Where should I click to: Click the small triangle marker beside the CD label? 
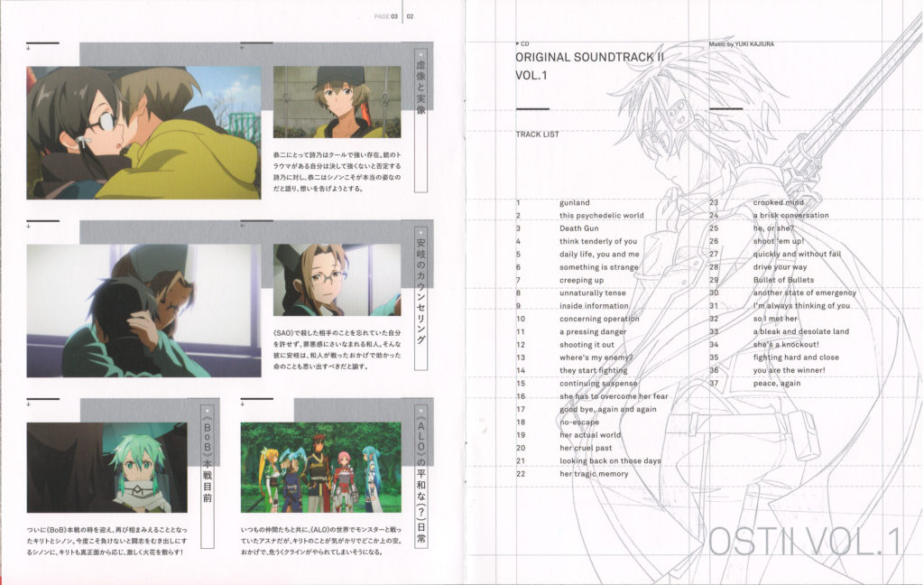pos(517,42)
